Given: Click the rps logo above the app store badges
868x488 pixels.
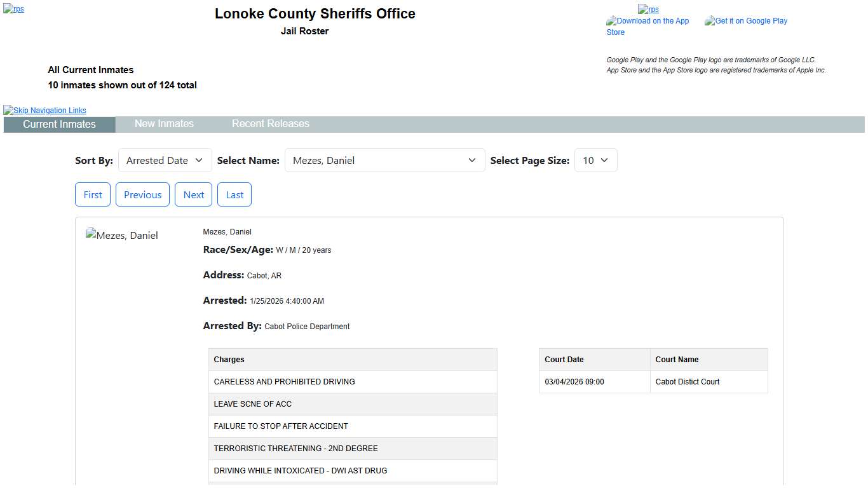Looking at the screenshot, I should click(648, 10).
